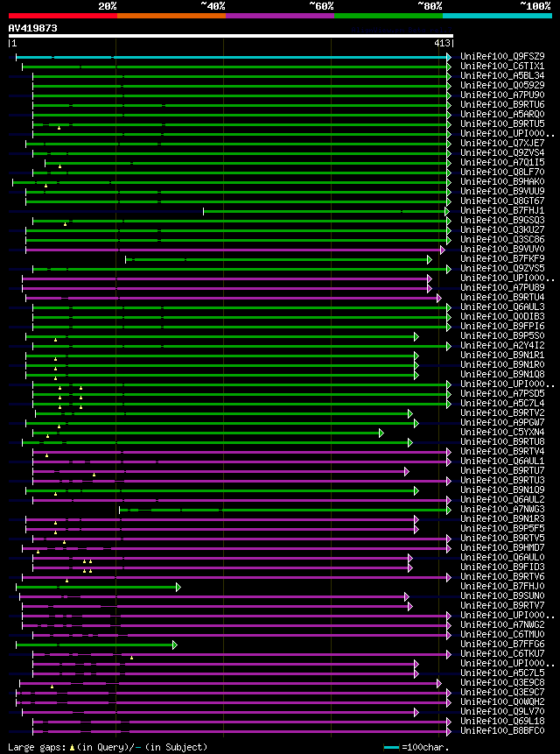Select the UniRef100_Q9ZVS5 label

pyautogui.click(x=502, y=268)
